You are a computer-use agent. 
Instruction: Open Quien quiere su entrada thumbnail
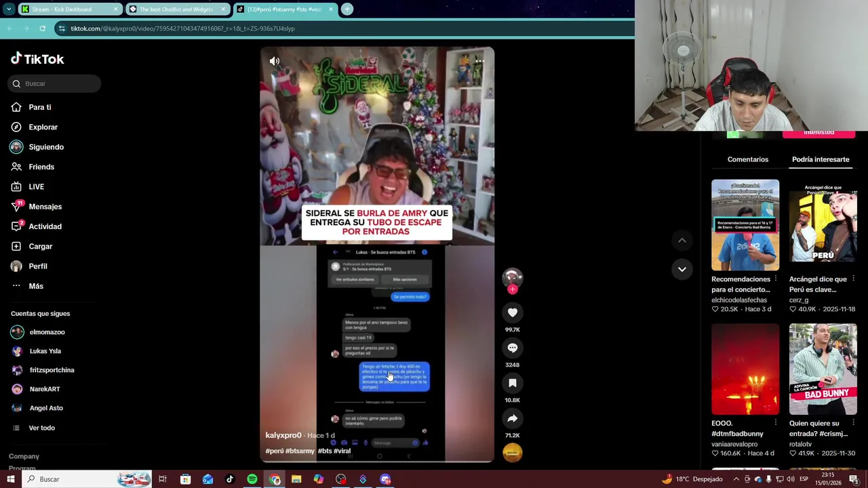pyautogui.click(x=823, y=369)
